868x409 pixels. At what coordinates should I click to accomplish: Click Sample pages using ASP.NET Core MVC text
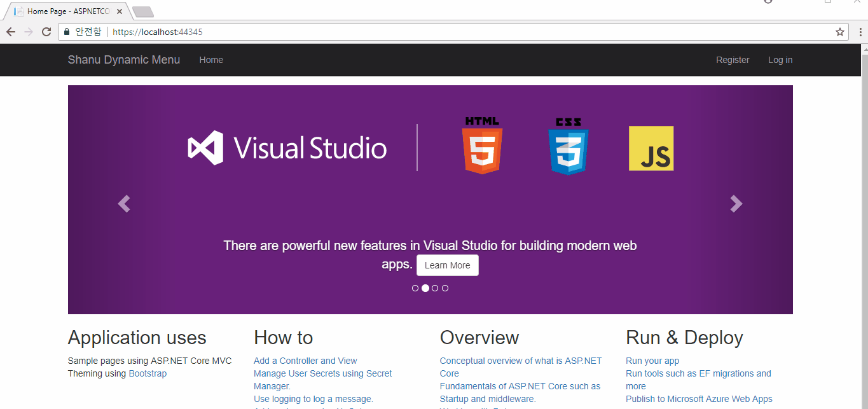point(150,361)
